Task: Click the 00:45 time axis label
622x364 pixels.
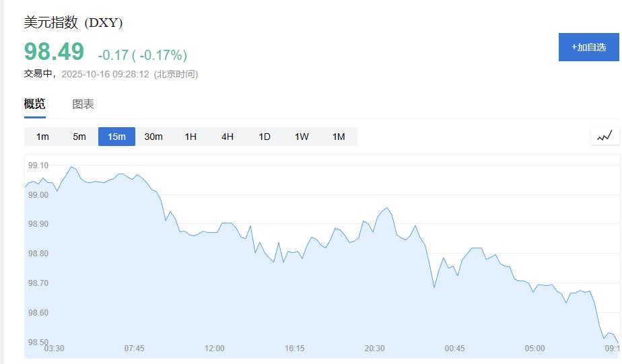Action: (454, 349)
